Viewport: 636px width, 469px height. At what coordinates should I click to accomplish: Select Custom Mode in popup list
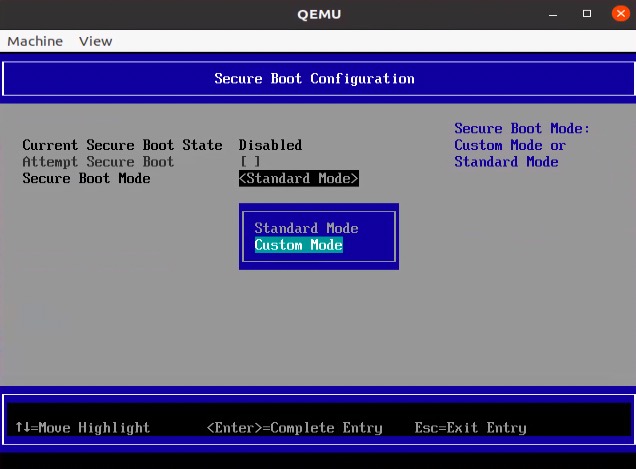[299, 245]
